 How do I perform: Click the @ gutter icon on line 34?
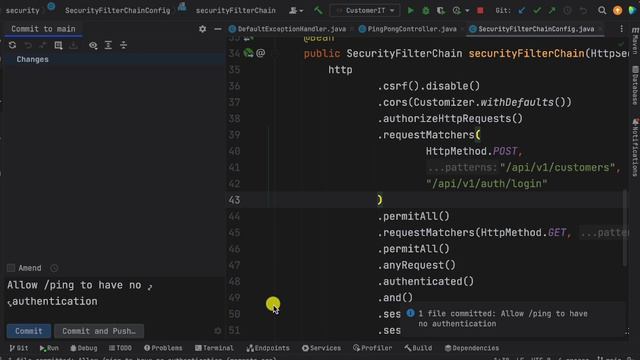(261, 53)
